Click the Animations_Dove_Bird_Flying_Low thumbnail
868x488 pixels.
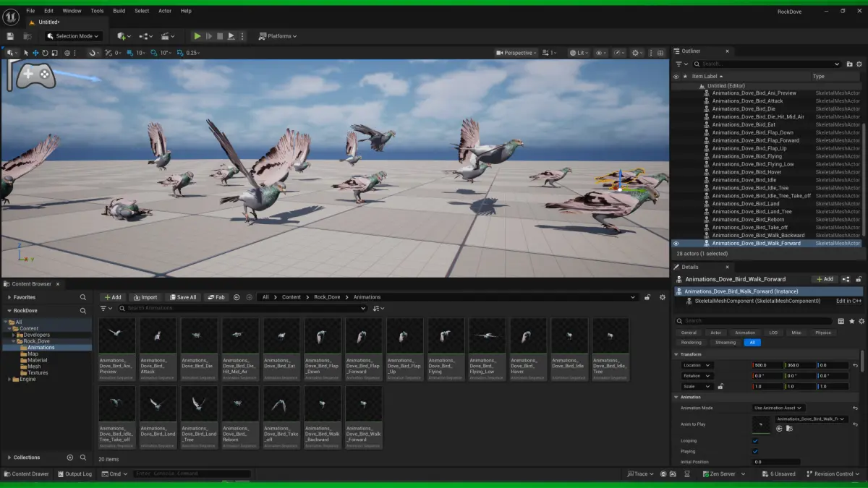click(487, 336)
